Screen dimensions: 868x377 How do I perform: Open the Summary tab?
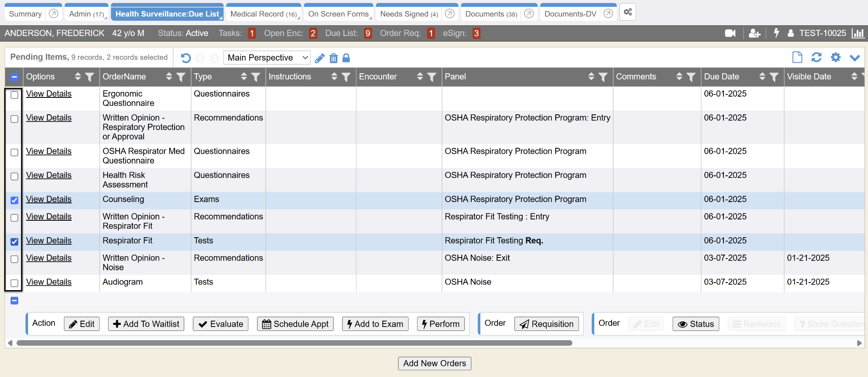tap(25, 14)
